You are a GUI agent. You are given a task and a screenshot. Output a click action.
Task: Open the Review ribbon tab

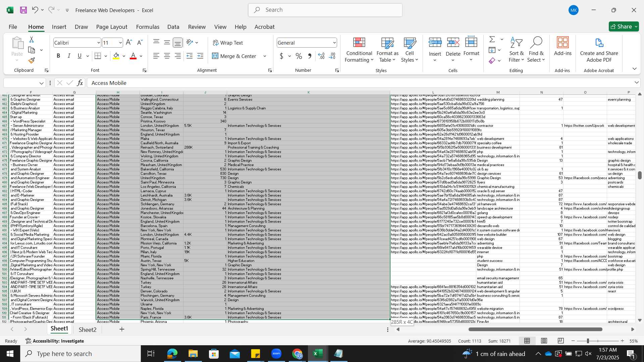coord(197,27)
